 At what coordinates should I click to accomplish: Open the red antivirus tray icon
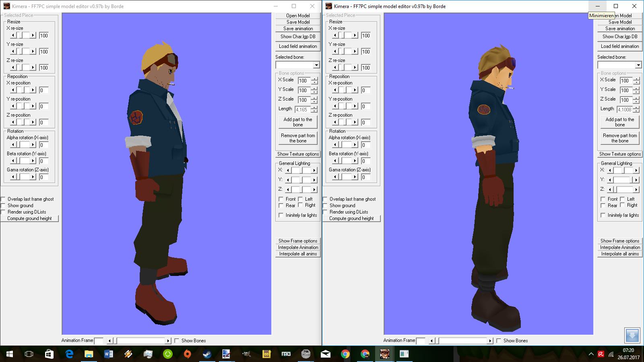point(601,354)
